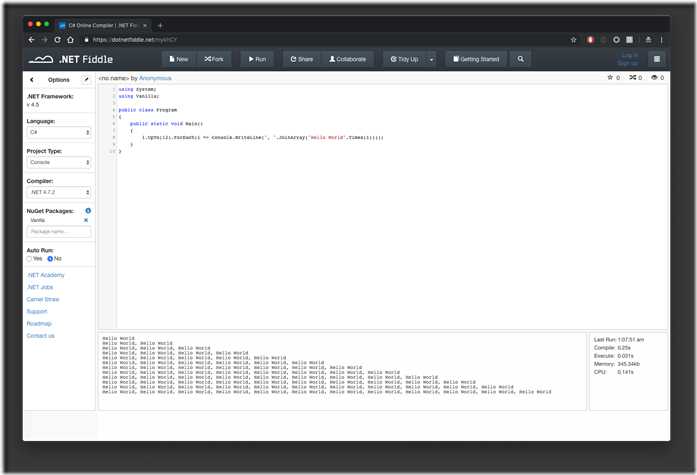
Task: Collapse Options panel with left arrow
Action: point(32,79)
